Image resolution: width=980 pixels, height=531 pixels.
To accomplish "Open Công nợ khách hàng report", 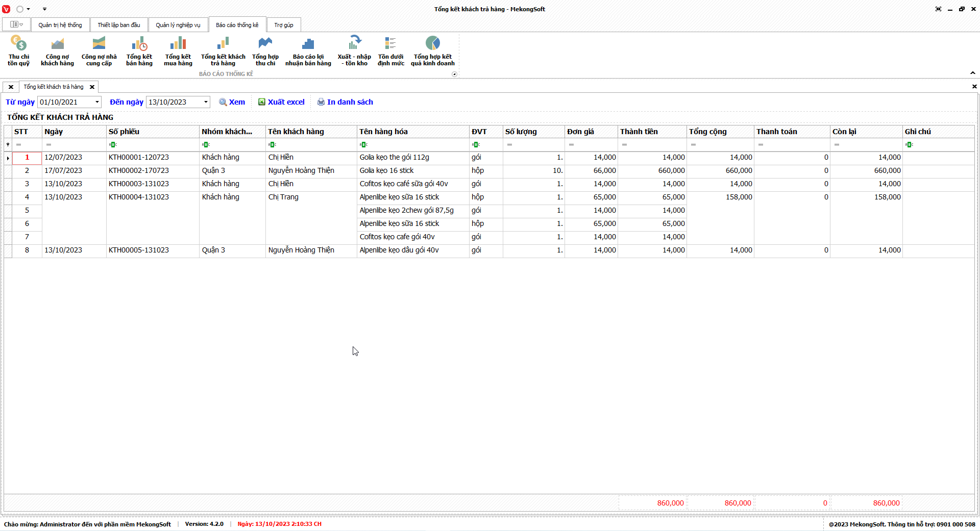I will (x=57, y=50).
